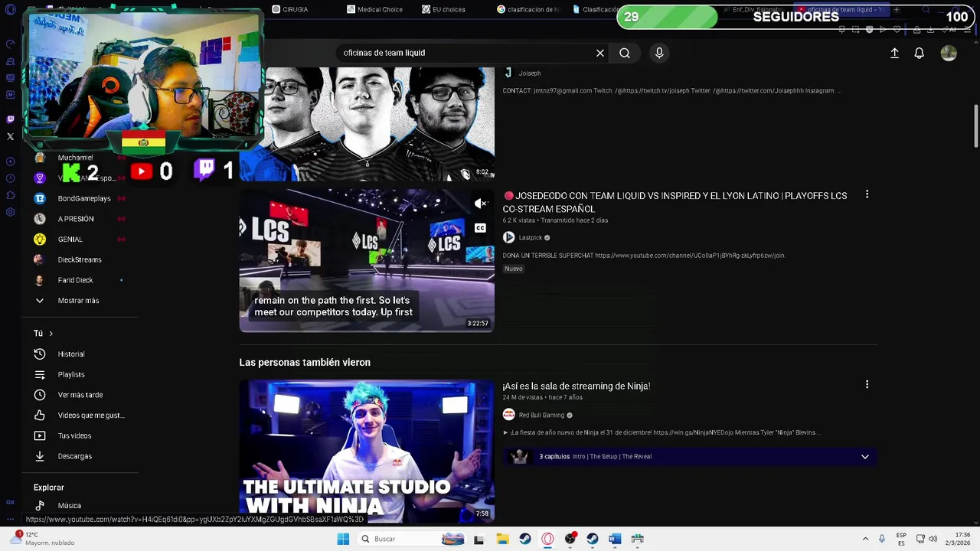Open Opera sidebar player icon

point(10,161)
